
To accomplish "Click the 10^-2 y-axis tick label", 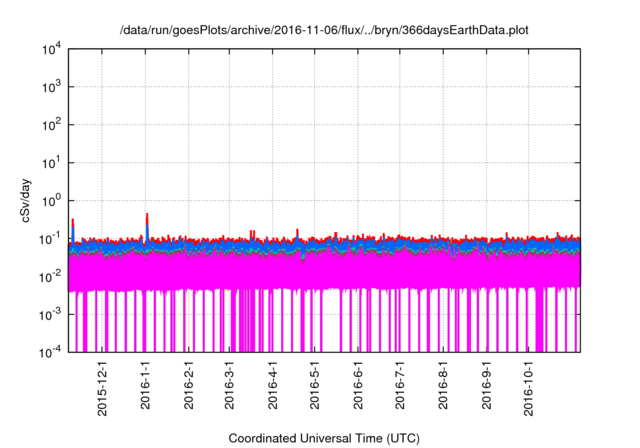I will coord(51,277).
